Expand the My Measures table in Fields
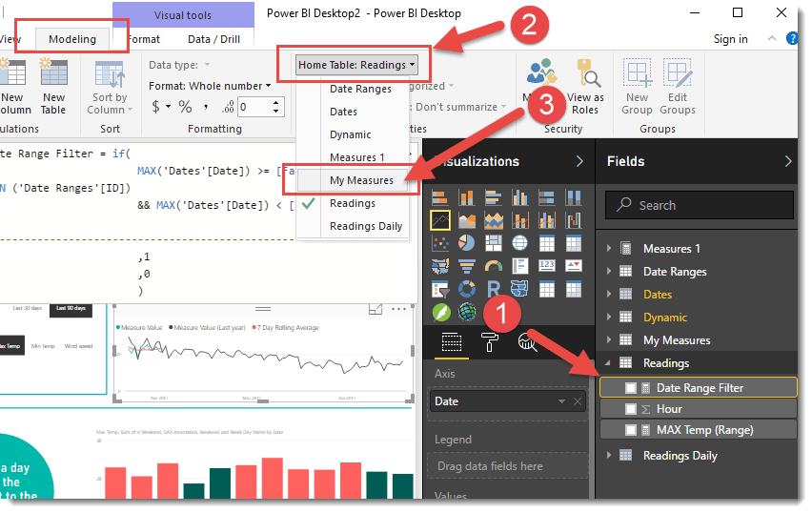The width and height of the screenshot is (812, 513). coord(609,339)
